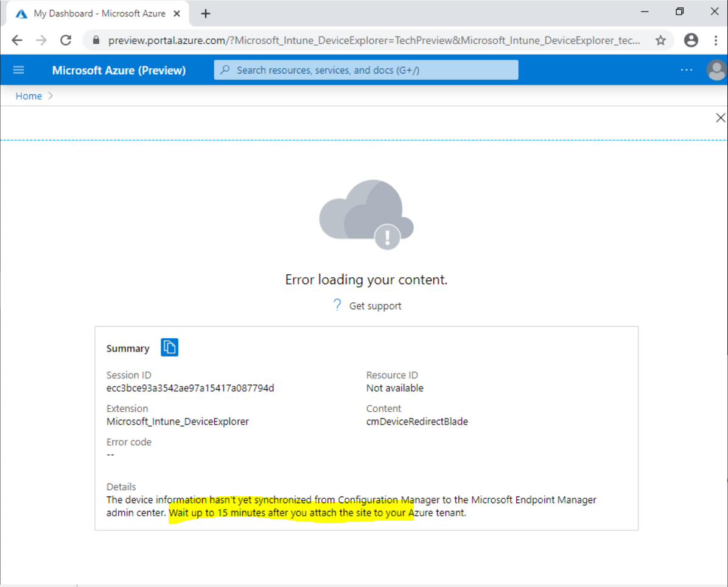The height and width of the screenshot is (587, 728).
Task: Close the error blade with the X
Action: click(x=721, y=118)
